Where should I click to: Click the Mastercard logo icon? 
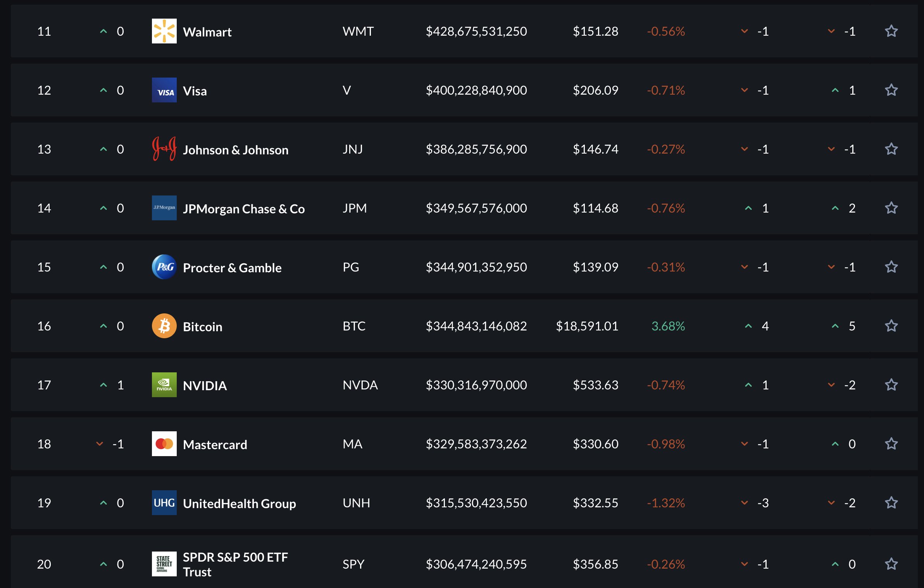164,444
